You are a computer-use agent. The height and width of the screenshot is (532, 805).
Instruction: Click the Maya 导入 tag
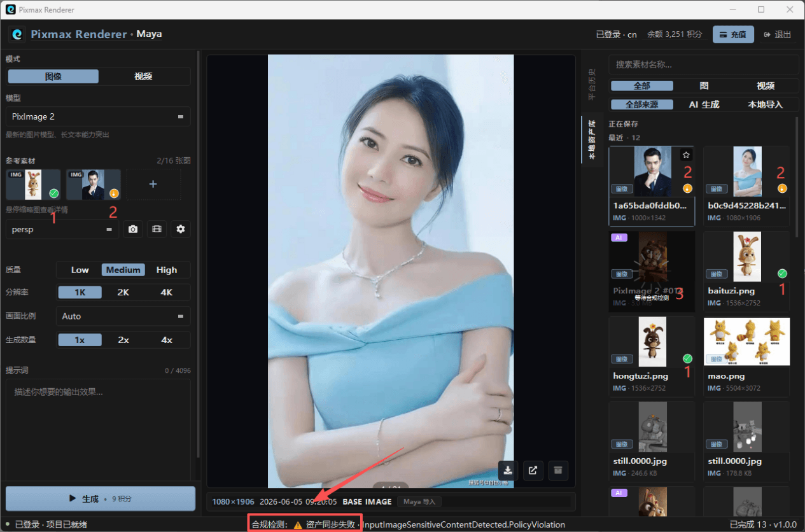click(x=419, y=501)
